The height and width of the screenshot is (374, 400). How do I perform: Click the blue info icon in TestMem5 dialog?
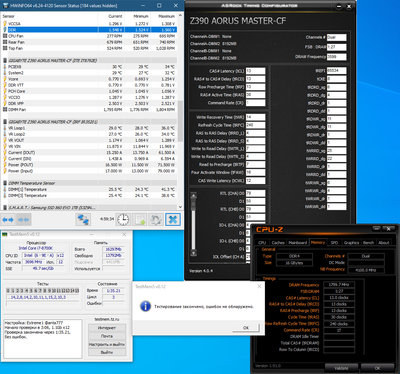[x=145, y=306]
